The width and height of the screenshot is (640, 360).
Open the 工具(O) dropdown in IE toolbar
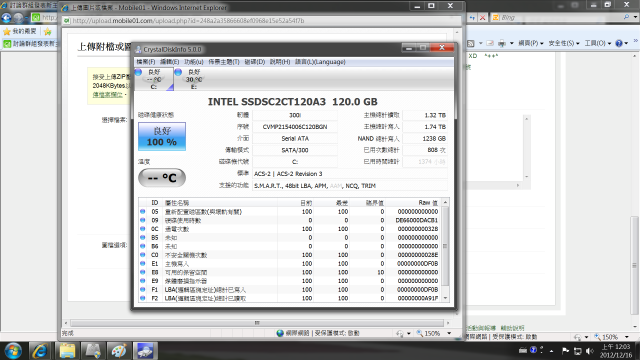point(598,43)
